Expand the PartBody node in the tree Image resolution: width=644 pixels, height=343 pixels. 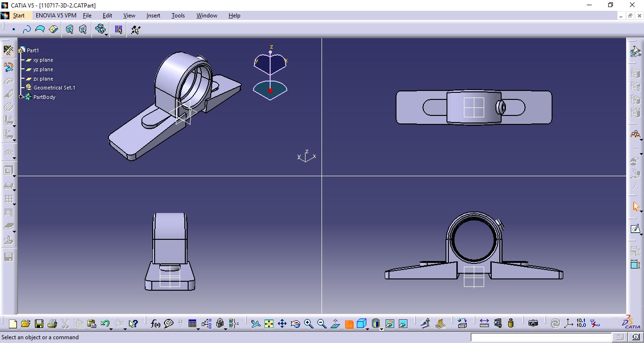click(x=21, y=97)
